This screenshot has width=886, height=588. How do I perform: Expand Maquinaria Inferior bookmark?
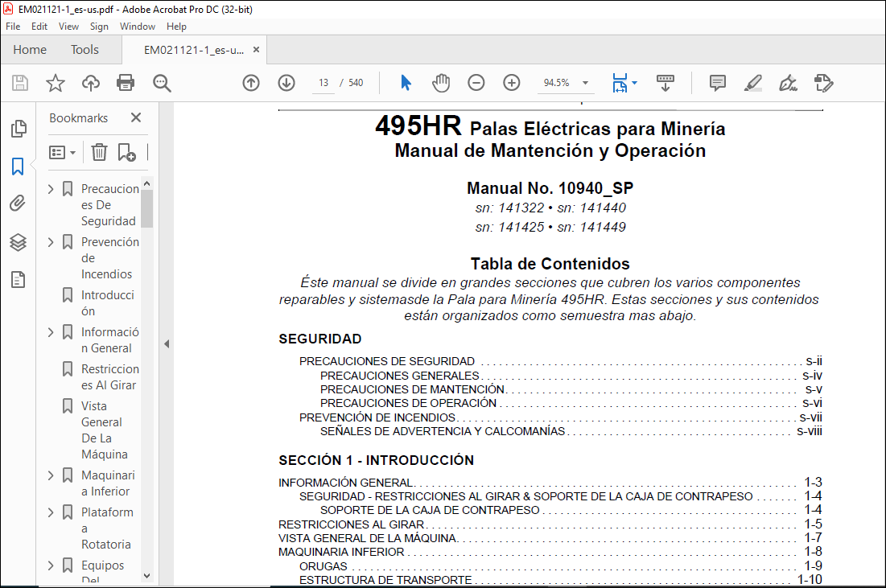(51, 475)
